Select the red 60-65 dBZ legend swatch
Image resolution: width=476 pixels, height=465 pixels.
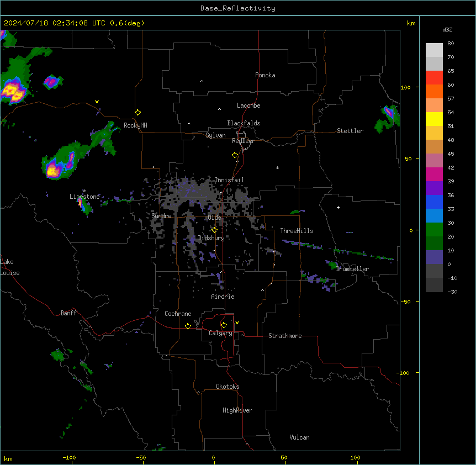point(434,78)
